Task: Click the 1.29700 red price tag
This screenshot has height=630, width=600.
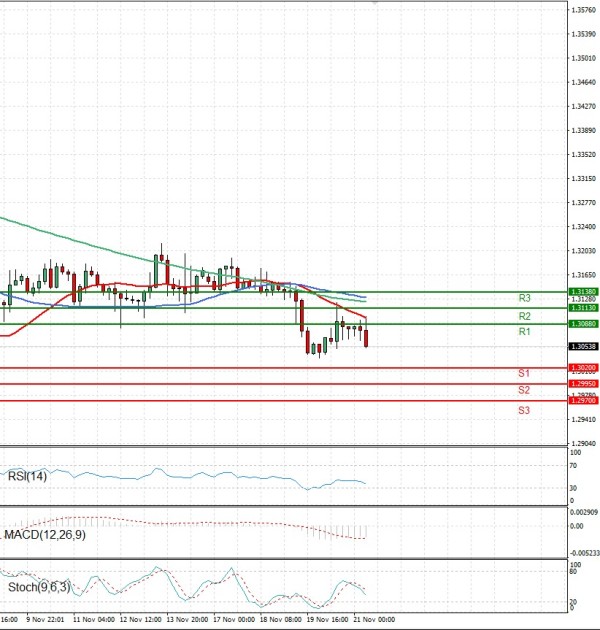Action: tap(583, 400)
